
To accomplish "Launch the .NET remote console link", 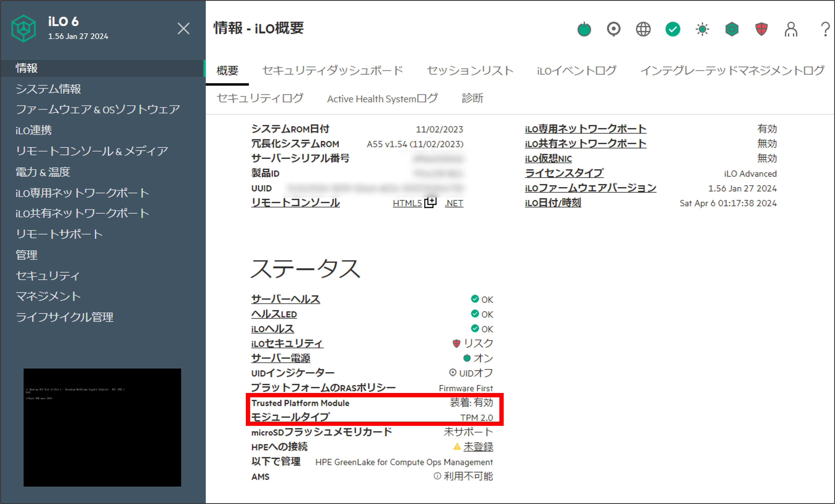I will click(454, 203).
